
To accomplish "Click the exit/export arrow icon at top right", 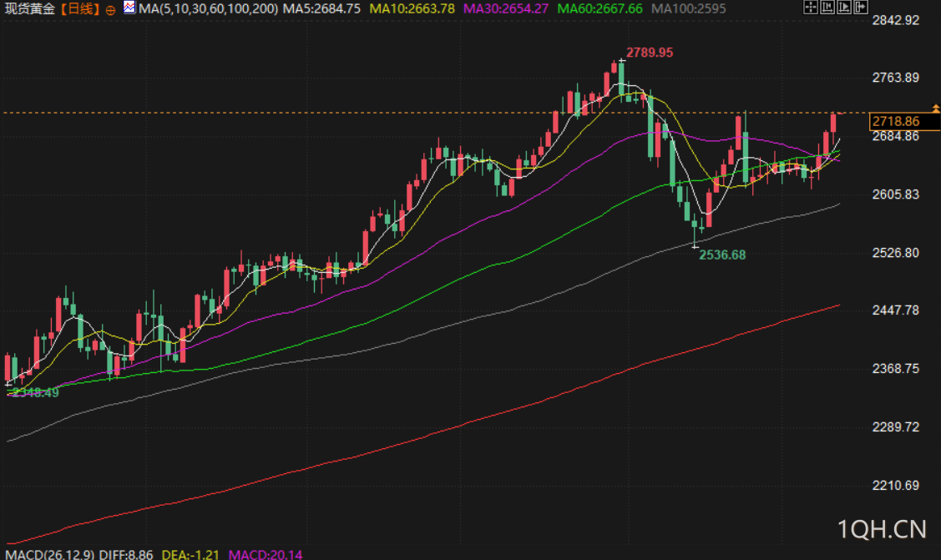I will (x=861, y=8).
